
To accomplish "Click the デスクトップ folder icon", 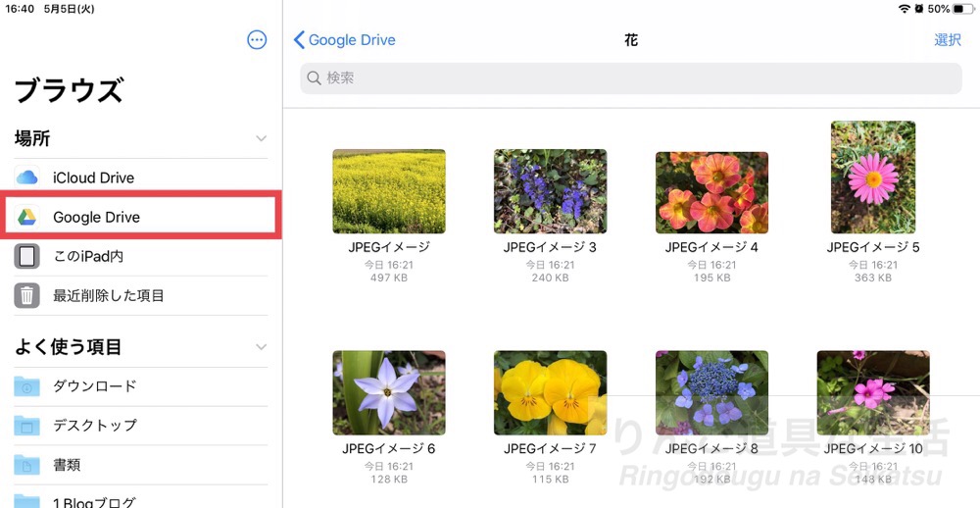I will pos(26,426).
